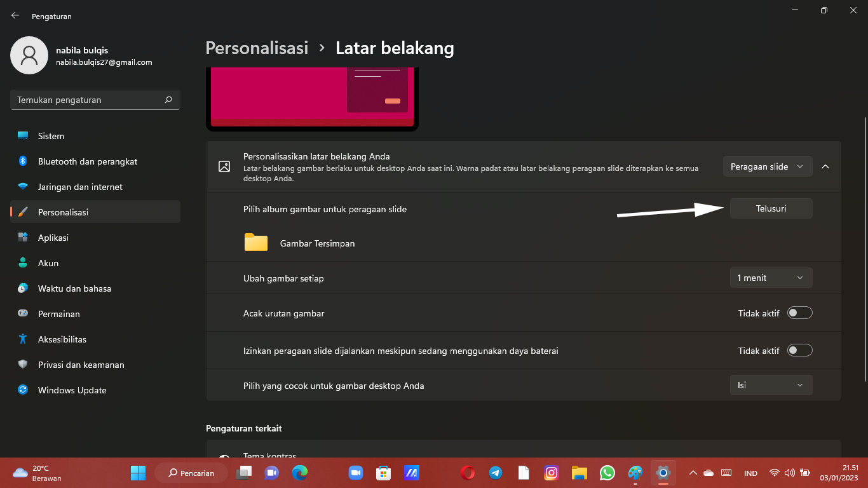Open the clock showing 21.51 03/01/2023
Viewport: 868px width, 488px height.
(839, 473)
